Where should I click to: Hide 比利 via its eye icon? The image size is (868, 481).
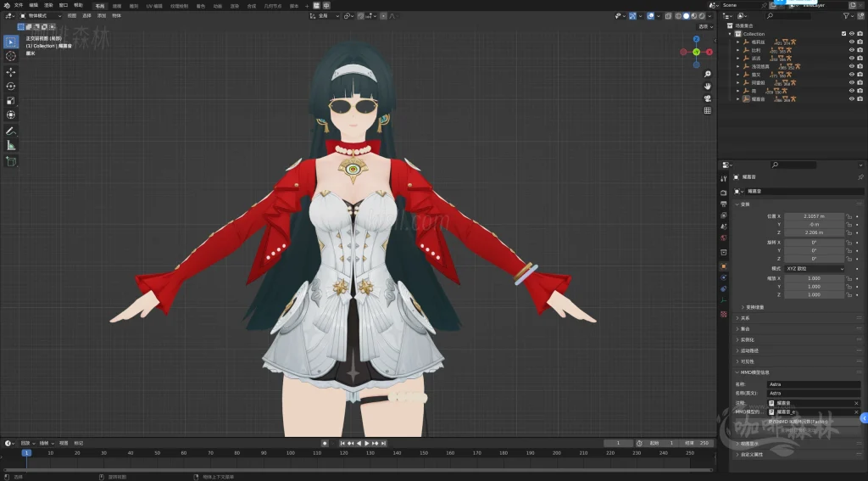click(852, 50)
